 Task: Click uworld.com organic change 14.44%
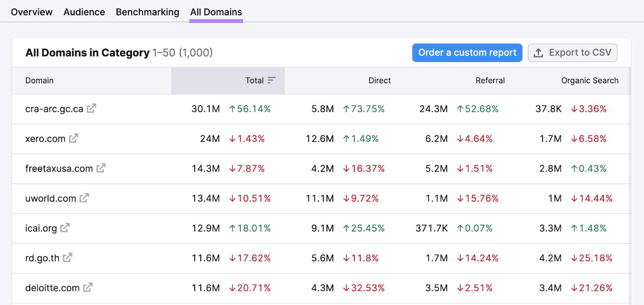(592, 198)
